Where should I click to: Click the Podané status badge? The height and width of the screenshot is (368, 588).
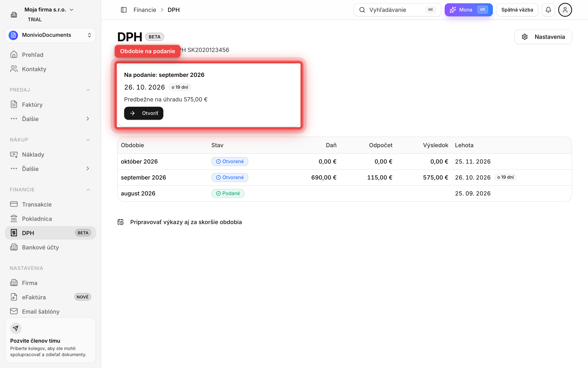tap(228, 193)
